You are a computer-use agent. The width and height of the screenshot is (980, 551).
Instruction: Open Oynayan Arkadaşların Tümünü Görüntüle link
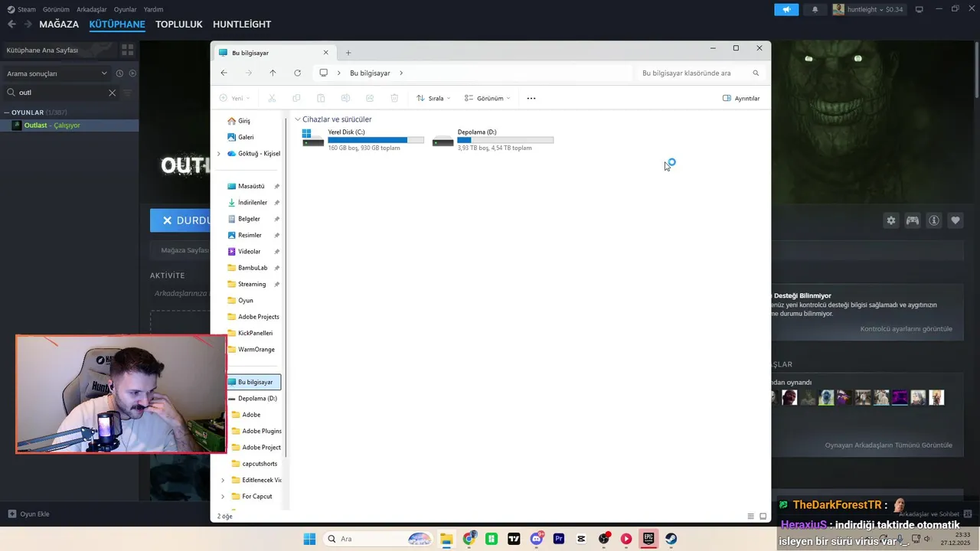click(x=889, y=445)
